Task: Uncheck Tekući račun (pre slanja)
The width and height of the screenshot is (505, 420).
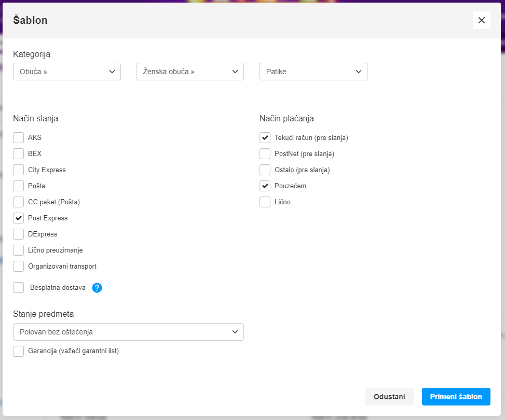Action: tap(265, 138)
